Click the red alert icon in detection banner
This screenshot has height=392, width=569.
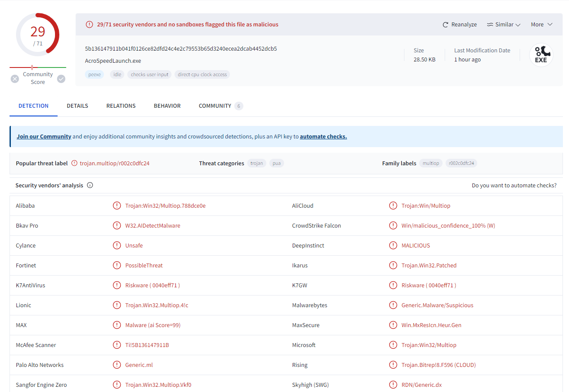pos(89,25)
